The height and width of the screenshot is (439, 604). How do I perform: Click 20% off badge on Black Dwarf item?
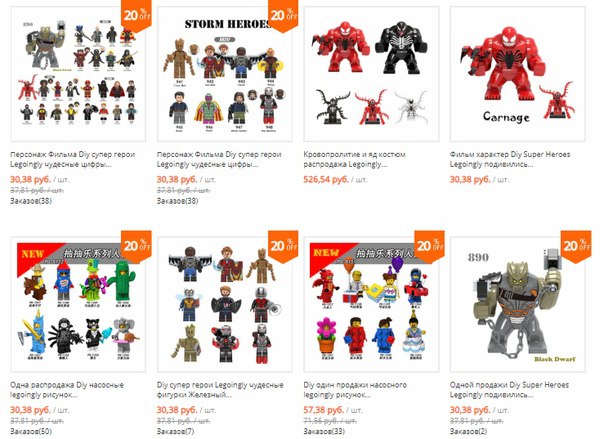[x=576, y=246]
